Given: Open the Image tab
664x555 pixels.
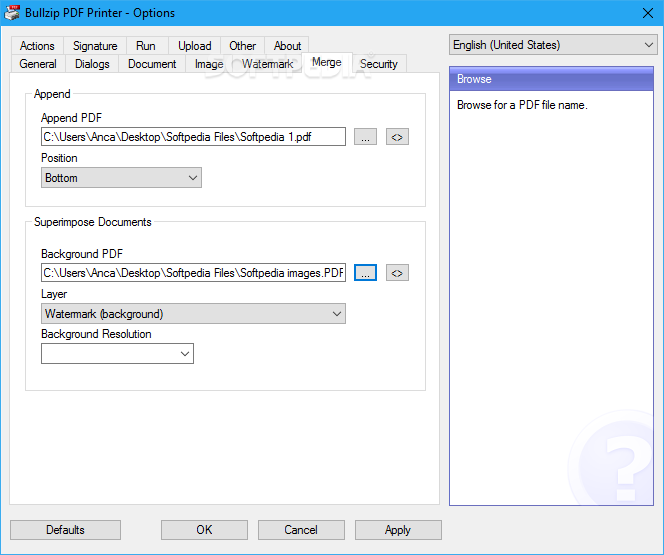Looking at the screenshot, I should tap(209, 64).
